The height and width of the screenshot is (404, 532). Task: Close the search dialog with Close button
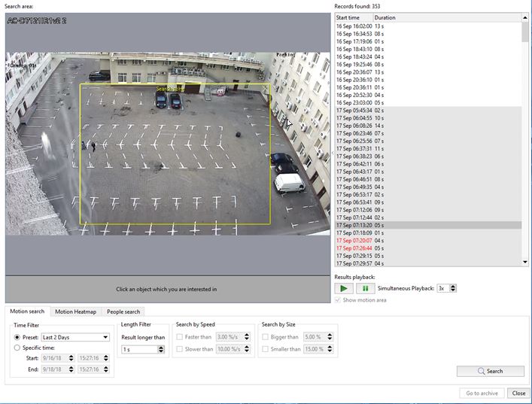[518, 393]
